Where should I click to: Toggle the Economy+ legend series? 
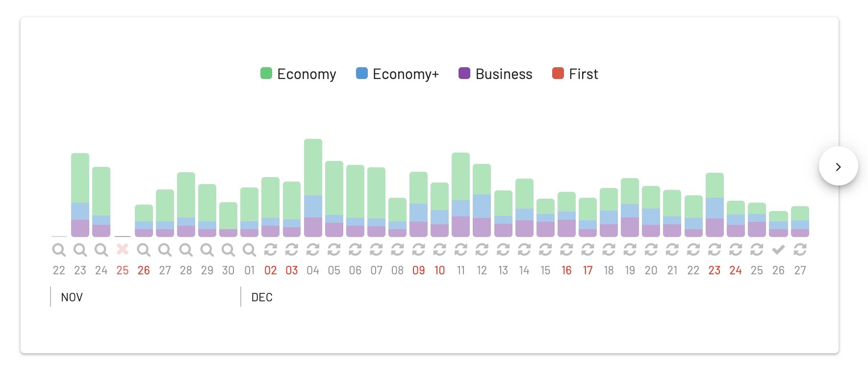pyautogui.click(x=397, y=74)
